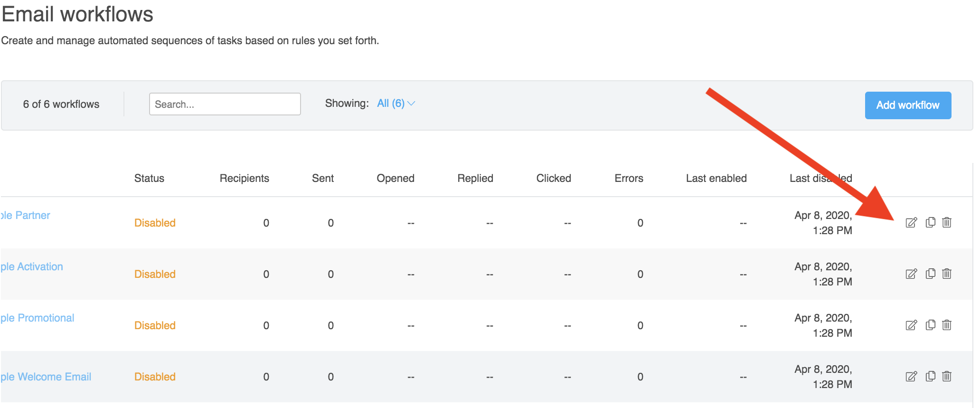Delete the Partner workflow with trash icon

coord(947,222)
